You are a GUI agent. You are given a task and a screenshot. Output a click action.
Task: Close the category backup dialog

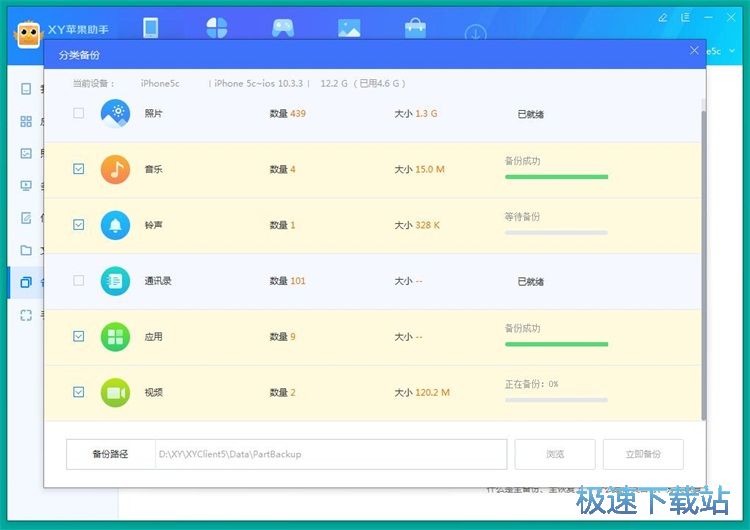coord(695,50)
